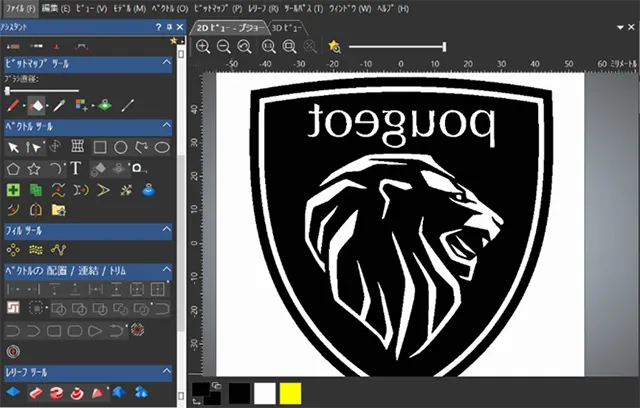Image resolution: width=640 pixels, height=408 pixels.
Task: Select the polygon vector tool
Action: tap(13, 168)
